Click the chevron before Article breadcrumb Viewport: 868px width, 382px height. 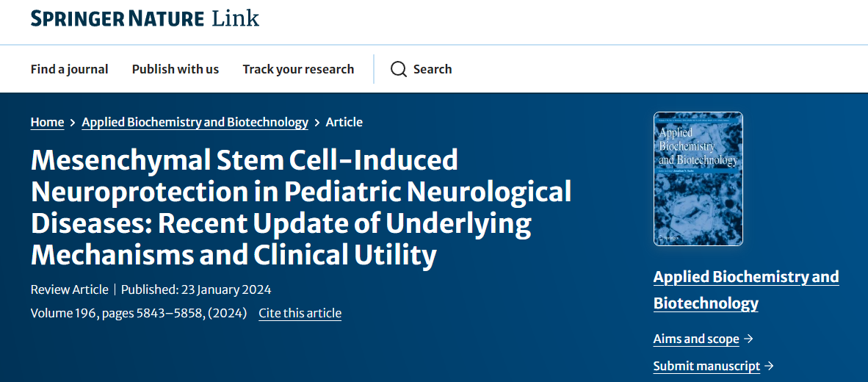coord(317,123)
